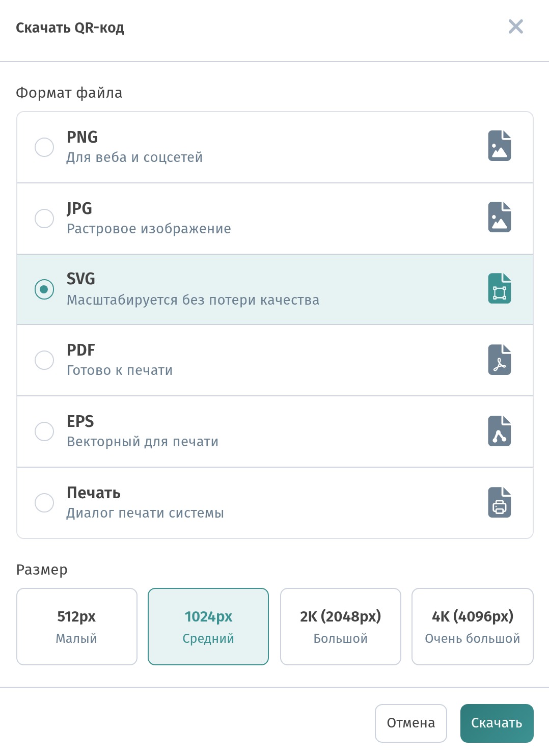
Task: Click the PDF file icon
Action: [500, 360]
